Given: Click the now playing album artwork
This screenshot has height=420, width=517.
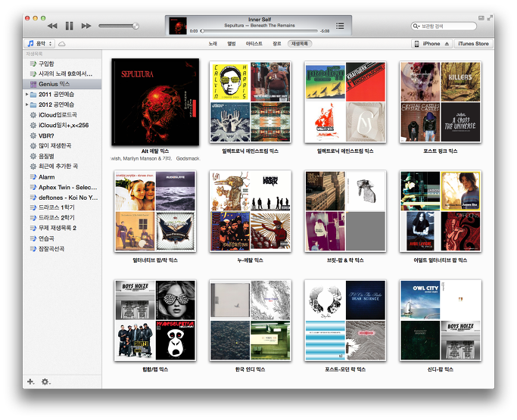Looking at the screenshot, I should tap(178, 26).
